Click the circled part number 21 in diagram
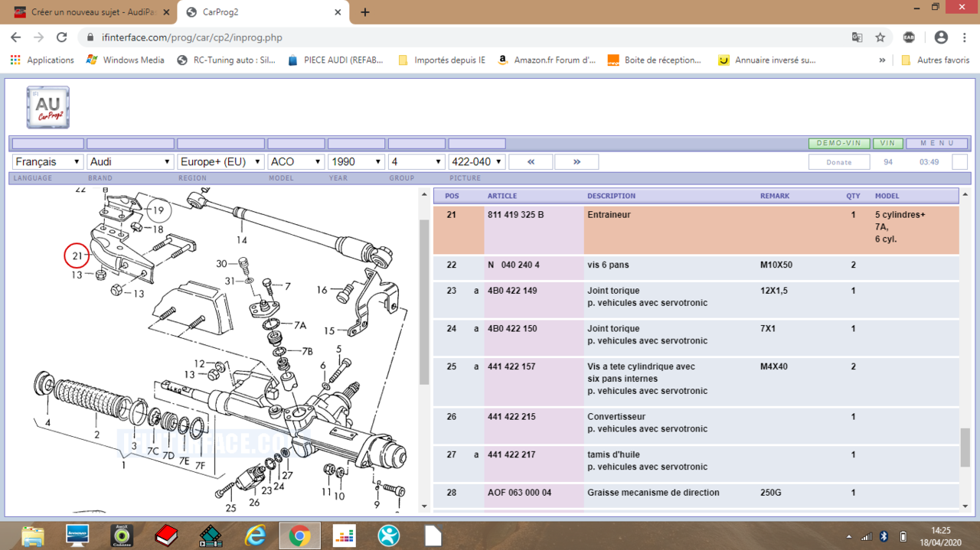Viewport: 980px width, 550px height. [77, 255]
